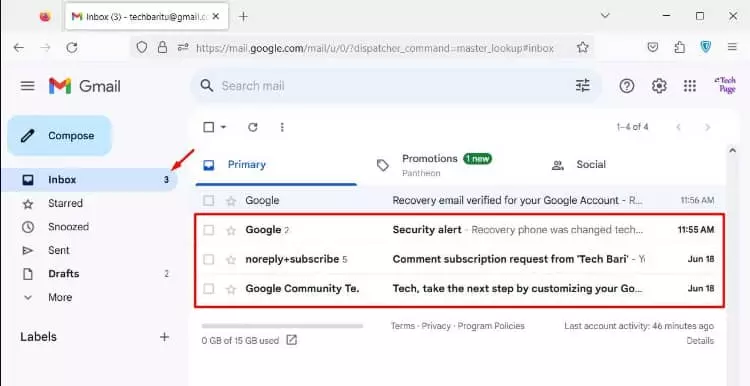Open storage management external link icon
This screenshot has width=750, height=386.
click(x=291, y=341)
